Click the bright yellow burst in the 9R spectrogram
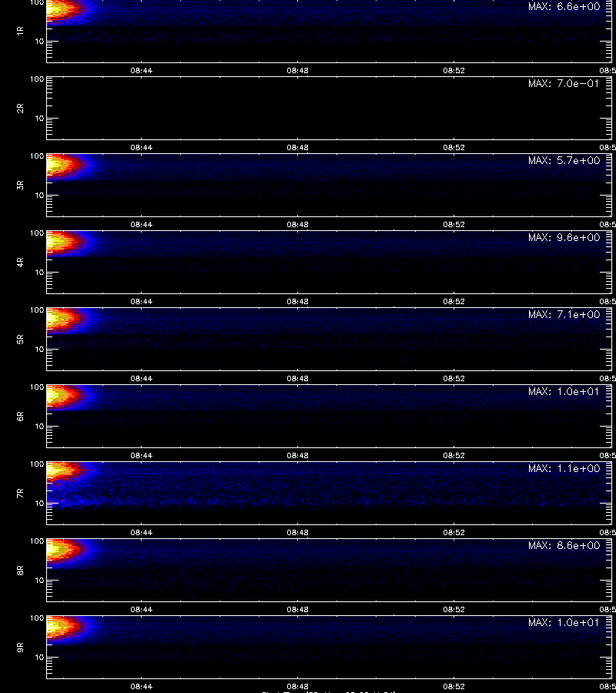This screenshot has width=616, height=693. [56, 627]
